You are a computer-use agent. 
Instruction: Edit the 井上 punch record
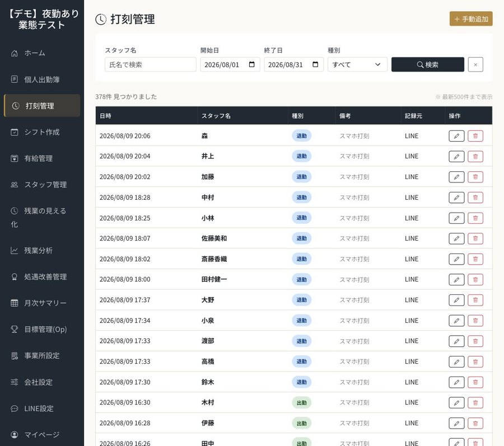[456, 156]
